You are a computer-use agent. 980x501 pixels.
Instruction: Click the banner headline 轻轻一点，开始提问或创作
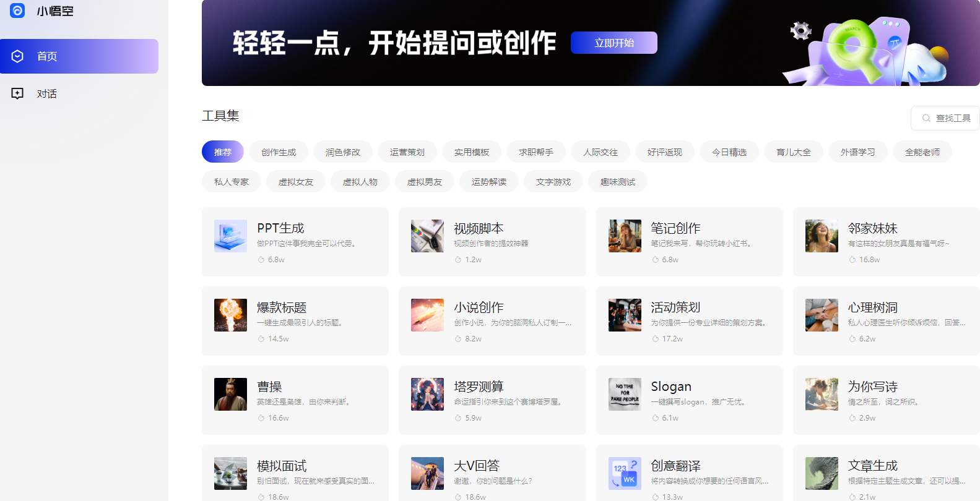[394, 43]
